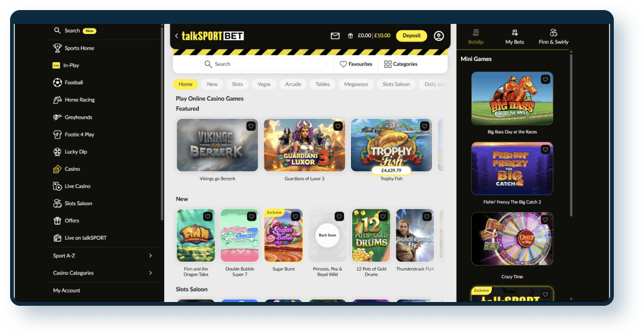Favourite Trophy Fish with heart icon

(425, 126)
